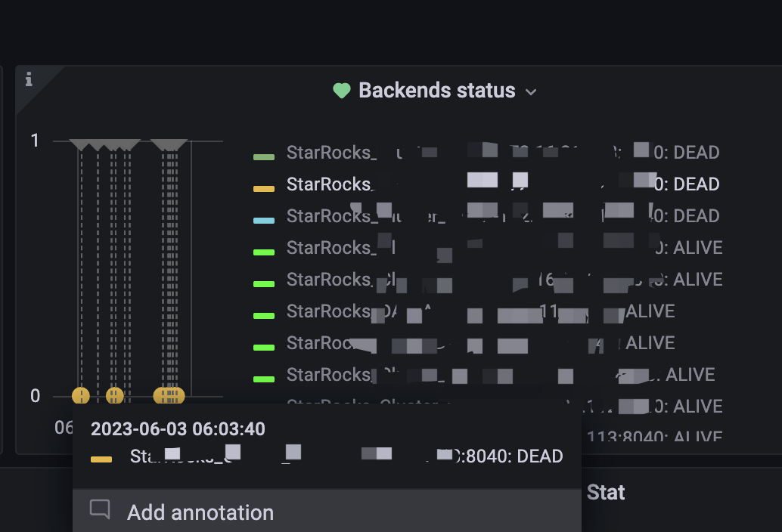Click the yellow legend color swatch
Screen dimensions: 782x532
point(264,189)
